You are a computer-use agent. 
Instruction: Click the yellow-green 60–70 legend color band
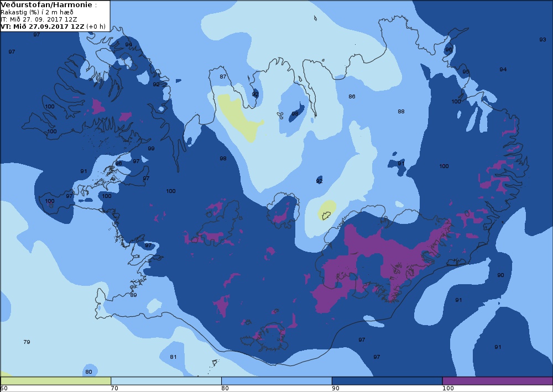coord(56,381)
